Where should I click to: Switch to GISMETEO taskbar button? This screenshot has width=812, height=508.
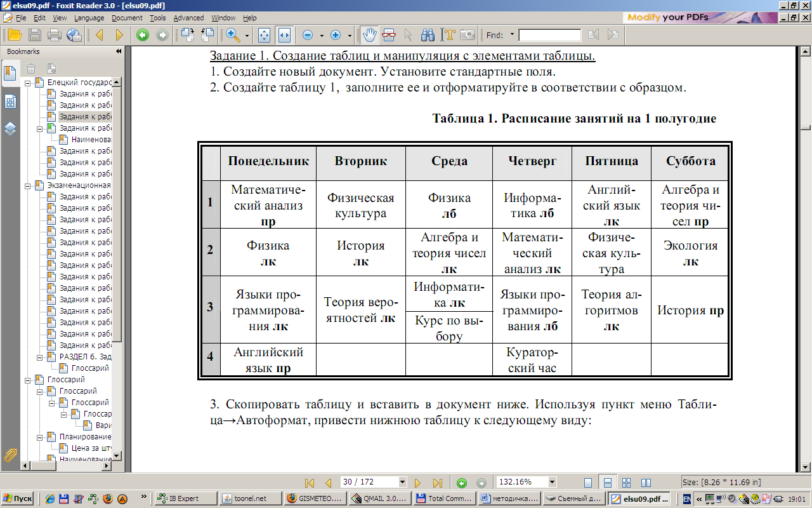click(314, 498)
